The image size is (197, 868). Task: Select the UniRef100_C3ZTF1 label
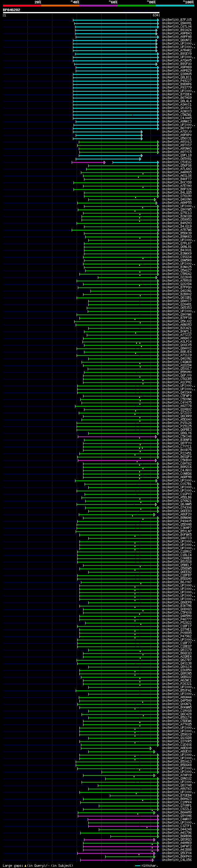[177, 826]
